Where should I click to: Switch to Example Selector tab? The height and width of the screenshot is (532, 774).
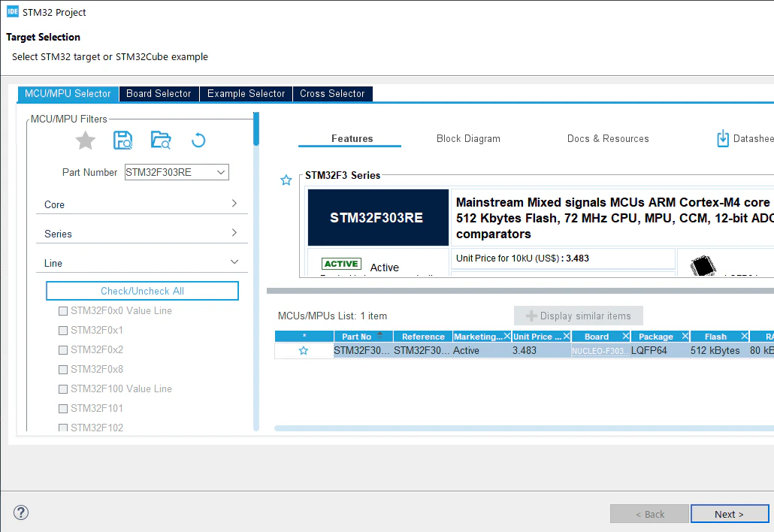(246, 94)
